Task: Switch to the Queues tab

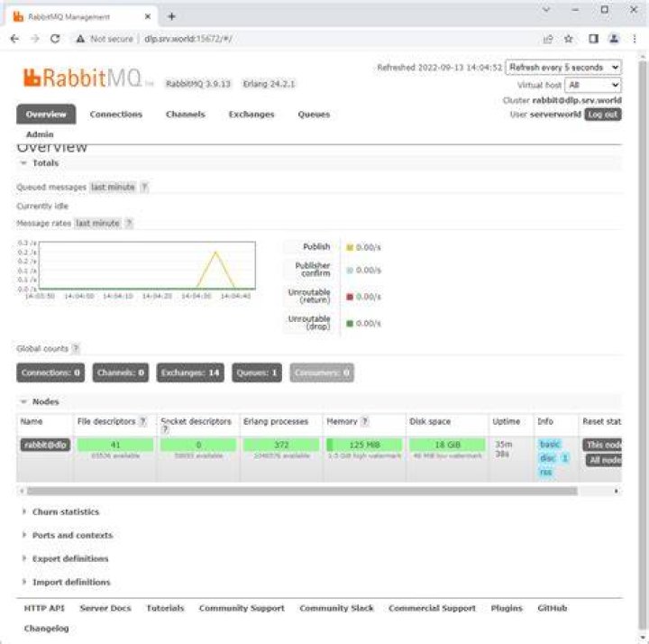Action: (314, 115)
